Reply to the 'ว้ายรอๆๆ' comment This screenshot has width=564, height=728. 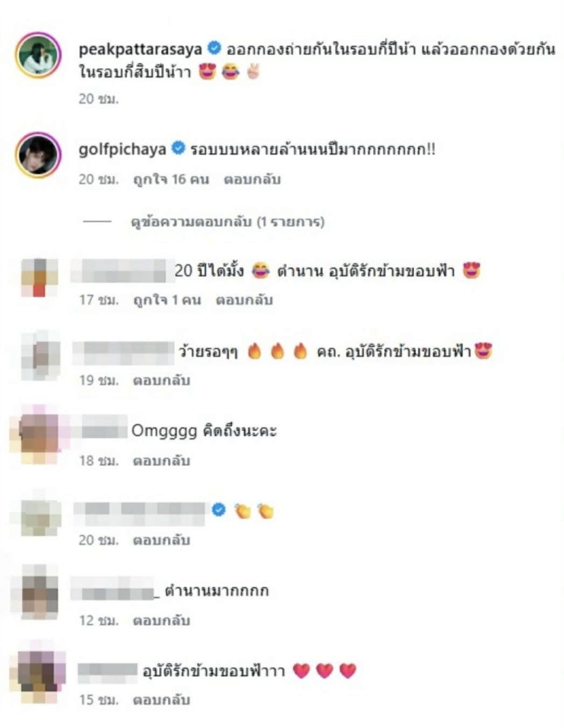click(161, 380)
